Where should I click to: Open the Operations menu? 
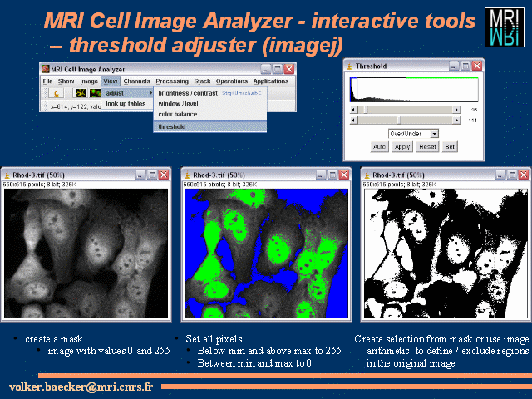[232, 81]
